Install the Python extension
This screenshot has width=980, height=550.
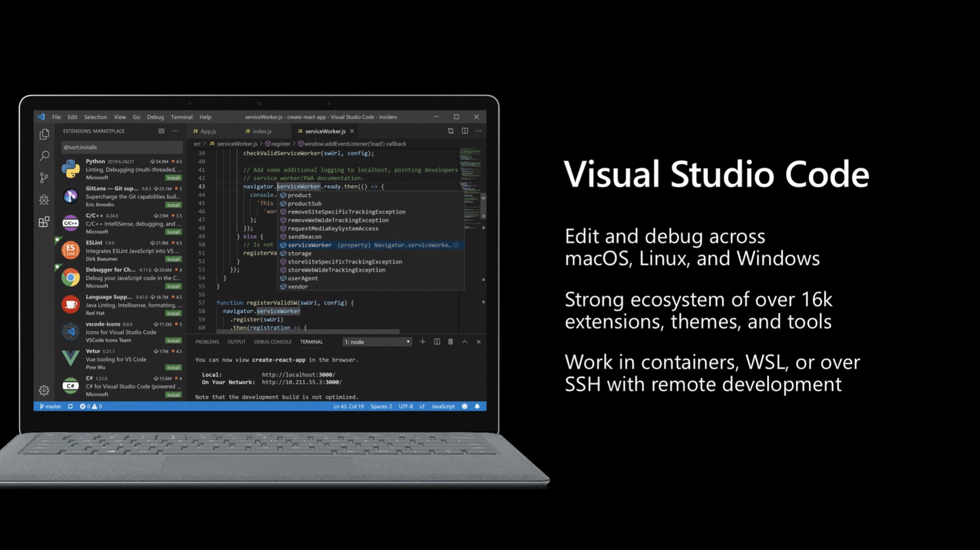(x=173, y=178)
